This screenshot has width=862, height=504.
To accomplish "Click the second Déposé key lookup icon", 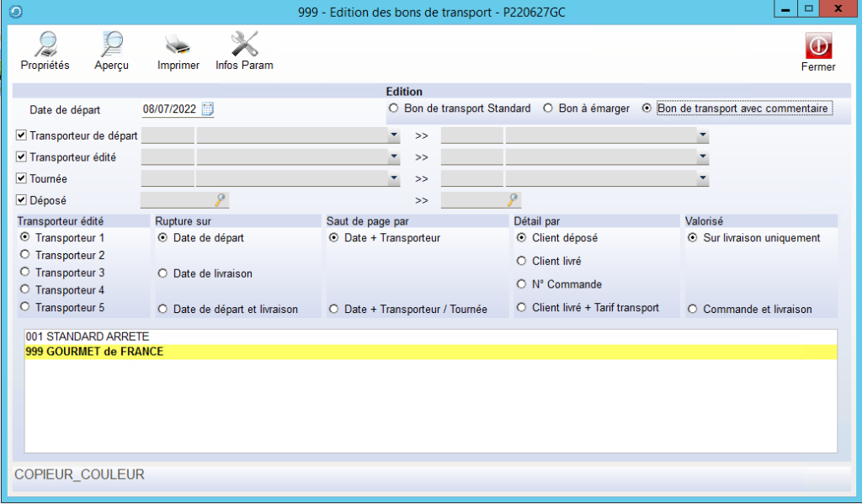I will 512,200.
